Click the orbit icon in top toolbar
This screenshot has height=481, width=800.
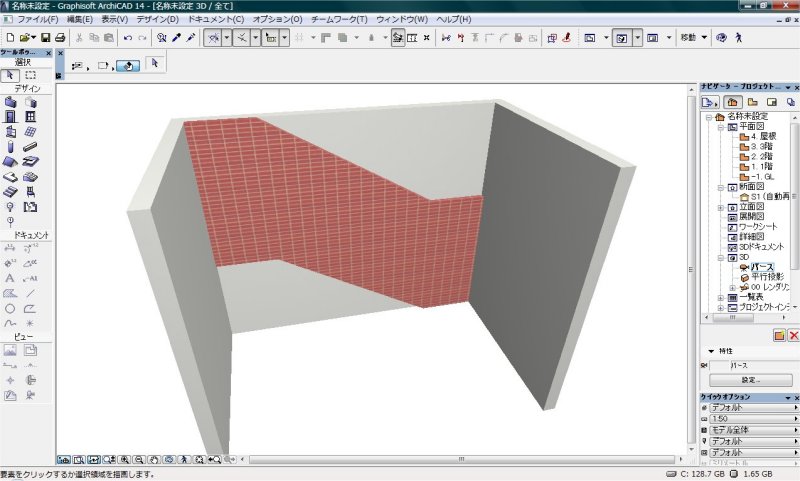pos(720,38)
